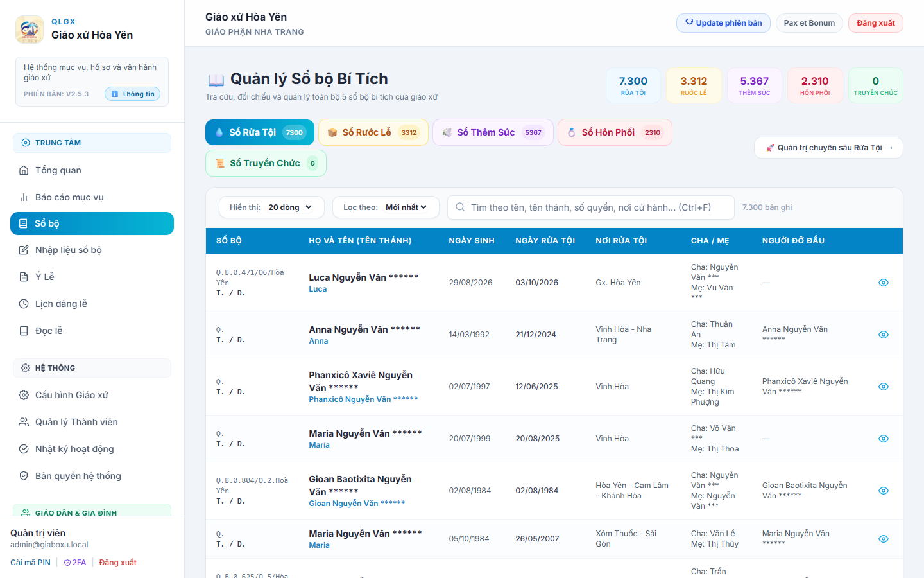Click the shield icon beside Bản quyền hệ thống
Screen dimensions: 924x578
pos(24,476)
